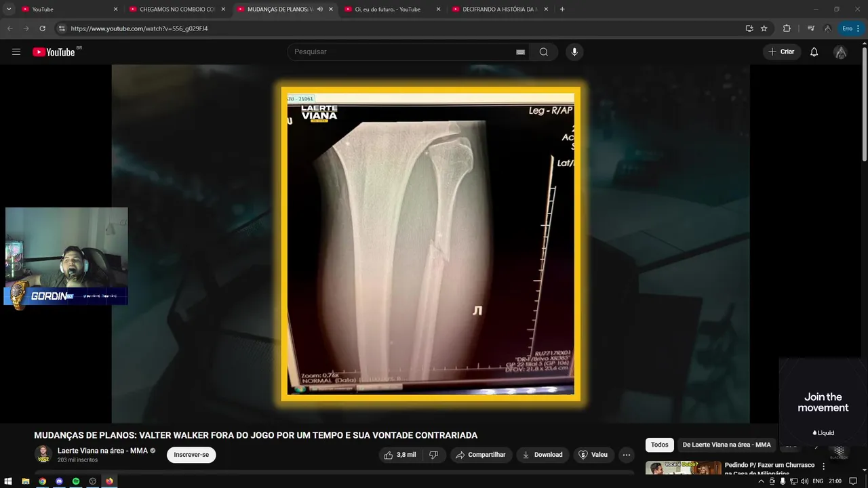Click the Valeu thanks button
Screen dimensions: 868x488
(593, 455)
